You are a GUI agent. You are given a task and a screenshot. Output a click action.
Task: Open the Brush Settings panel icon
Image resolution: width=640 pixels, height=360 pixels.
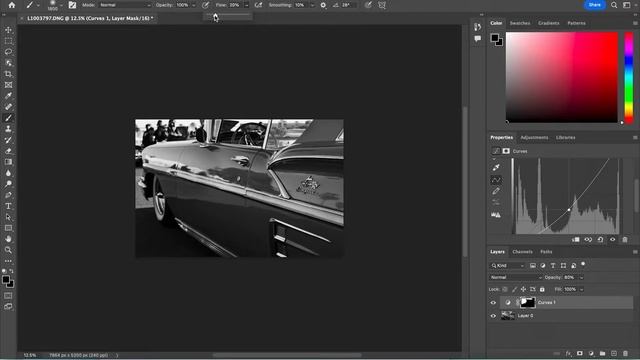tap(72, 5)
